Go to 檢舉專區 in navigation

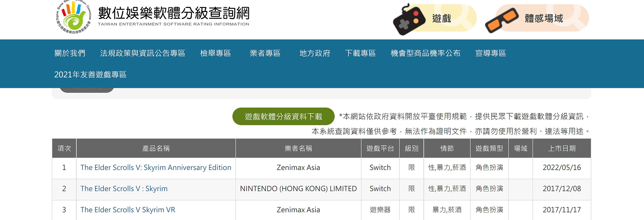point(216,53)
